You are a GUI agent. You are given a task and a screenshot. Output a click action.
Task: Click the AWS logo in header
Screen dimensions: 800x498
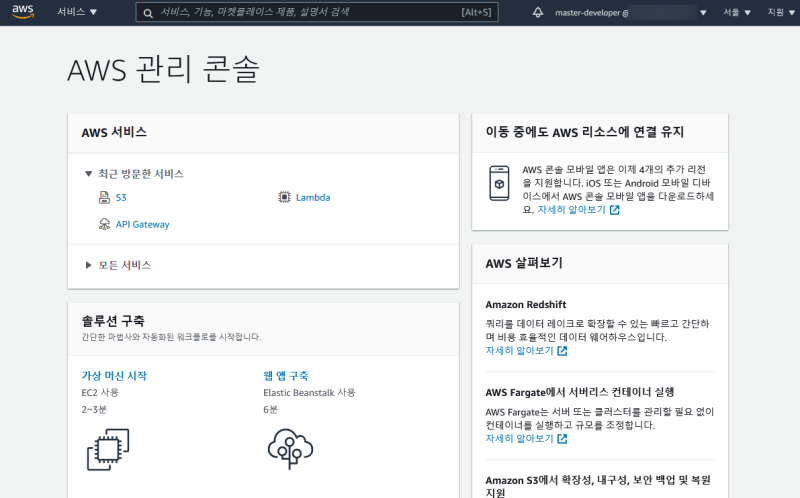(23, 12)
